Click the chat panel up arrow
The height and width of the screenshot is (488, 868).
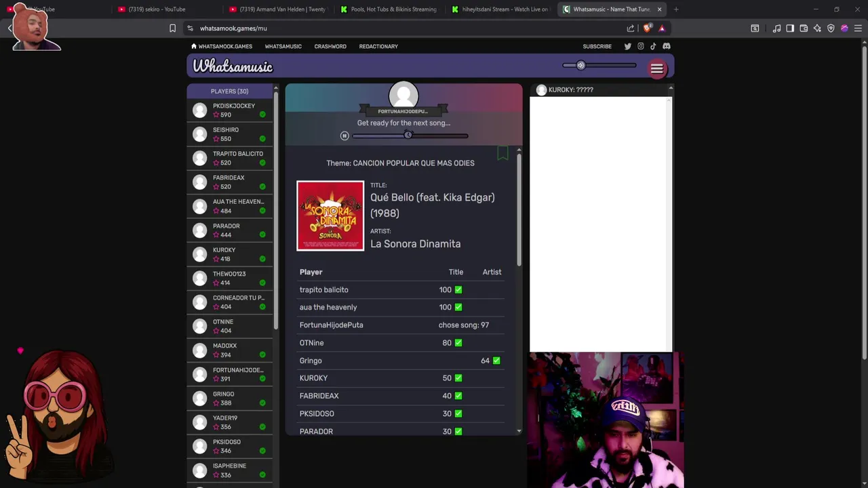[671, 88]
